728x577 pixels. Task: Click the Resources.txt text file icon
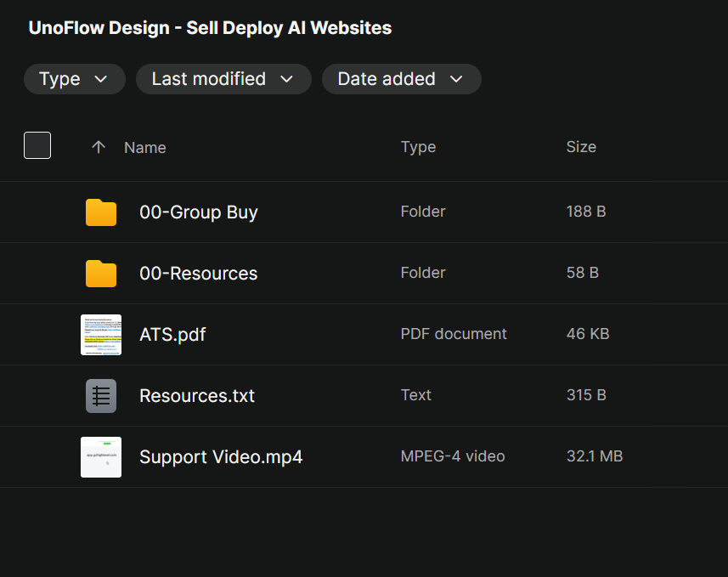coord(101,396)
